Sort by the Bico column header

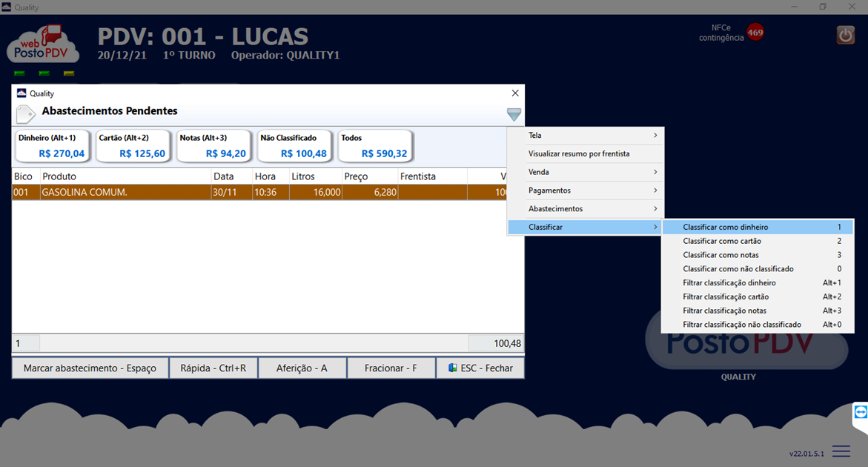coord(26,176)
